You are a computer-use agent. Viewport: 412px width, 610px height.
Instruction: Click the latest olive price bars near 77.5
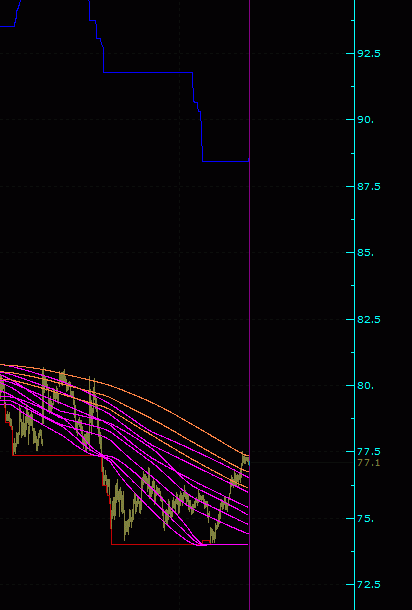click(245, 460)
